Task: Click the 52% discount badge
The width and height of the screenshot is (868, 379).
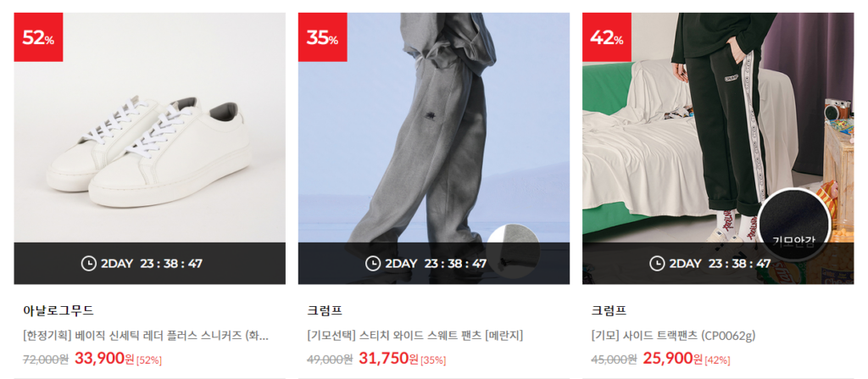Action: 38,37
